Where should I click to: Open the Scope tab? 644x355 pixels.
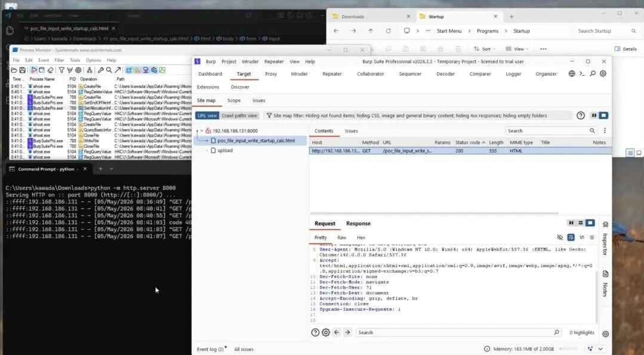[234, 100]
